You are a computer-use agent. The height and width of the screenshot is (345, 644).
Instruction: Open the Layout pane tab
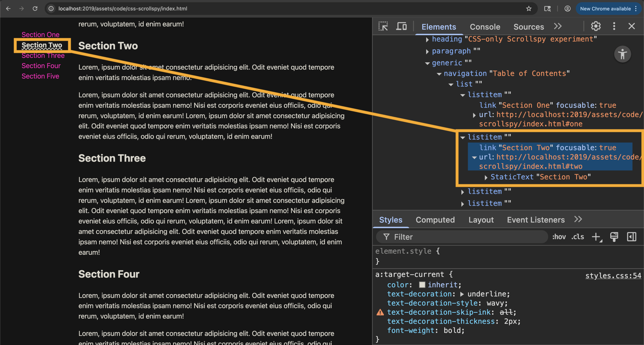point(481,220)
